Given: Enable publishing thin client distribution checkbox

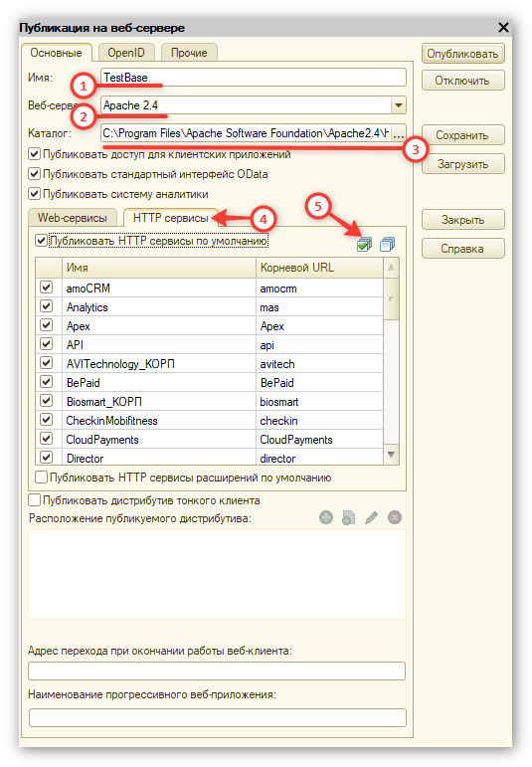Looking at the screenshot, I should pyautogui.click(x=34, y=500).
